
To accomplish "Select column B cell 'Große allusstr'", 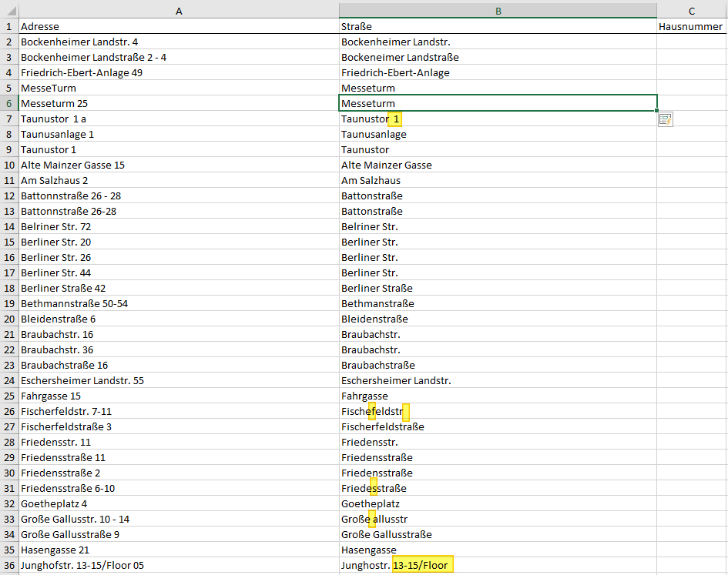I will pos(498,519).
